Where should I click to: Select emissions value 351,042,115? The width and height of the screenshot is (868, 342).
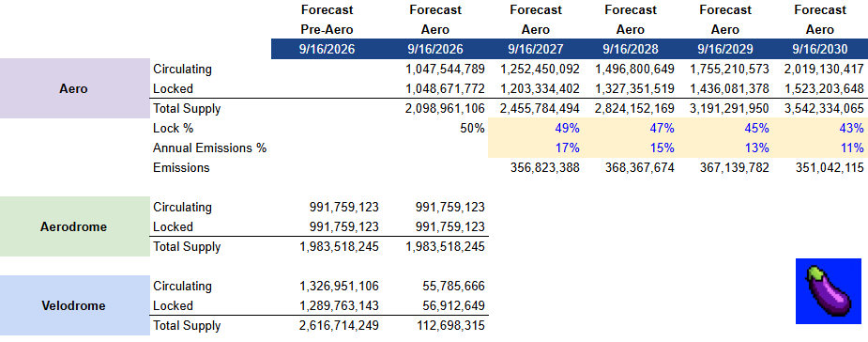(x=830, y=168)
